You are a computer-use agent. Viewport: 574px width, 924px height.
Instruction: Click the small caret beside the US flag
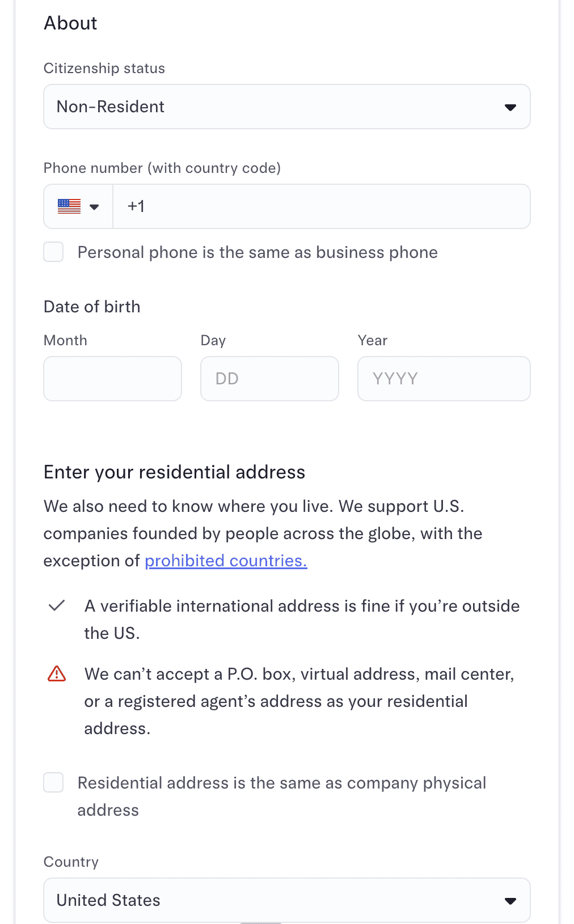tap(94, 207)
